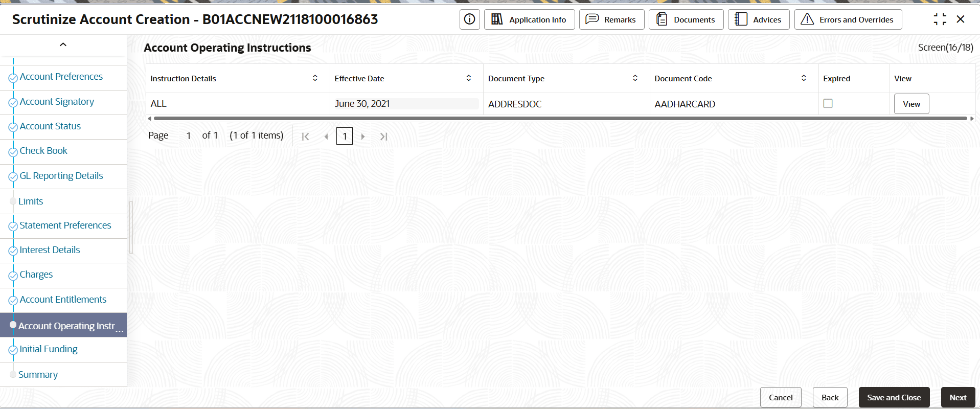Click View button in AADHARCARD row

(911, 104)
